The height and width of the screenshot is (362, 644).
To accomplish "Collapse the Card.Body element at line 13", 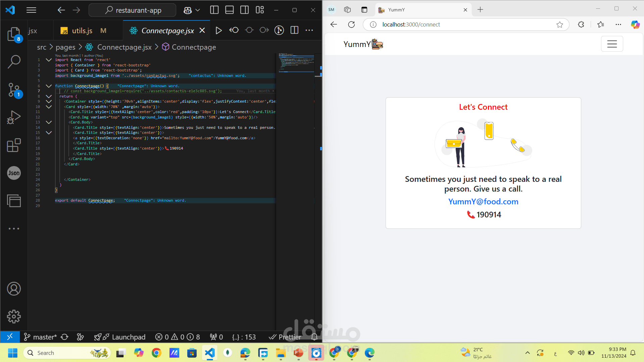I will 49,122.
